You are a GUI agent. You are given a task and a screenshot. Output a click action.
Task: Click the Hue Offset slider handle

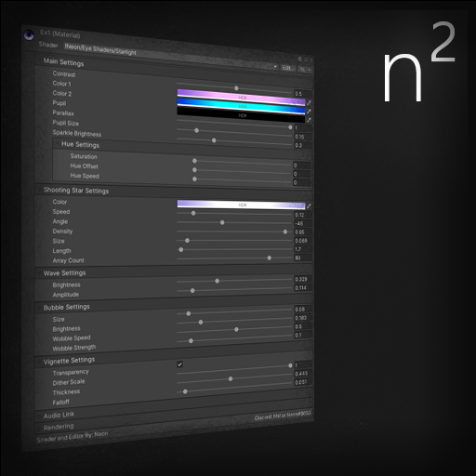click(194, 170)
